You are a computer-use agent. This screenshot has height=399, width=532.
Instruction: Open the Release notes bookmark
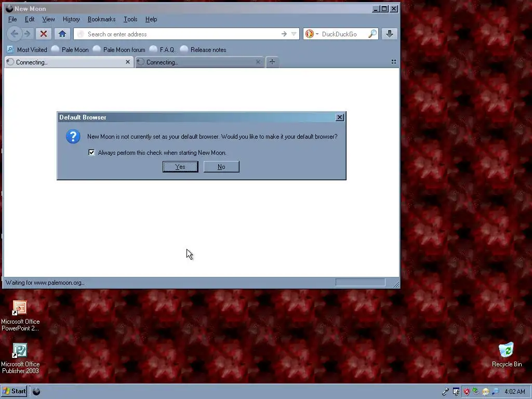pyautogui.click(x=203, y=49)
